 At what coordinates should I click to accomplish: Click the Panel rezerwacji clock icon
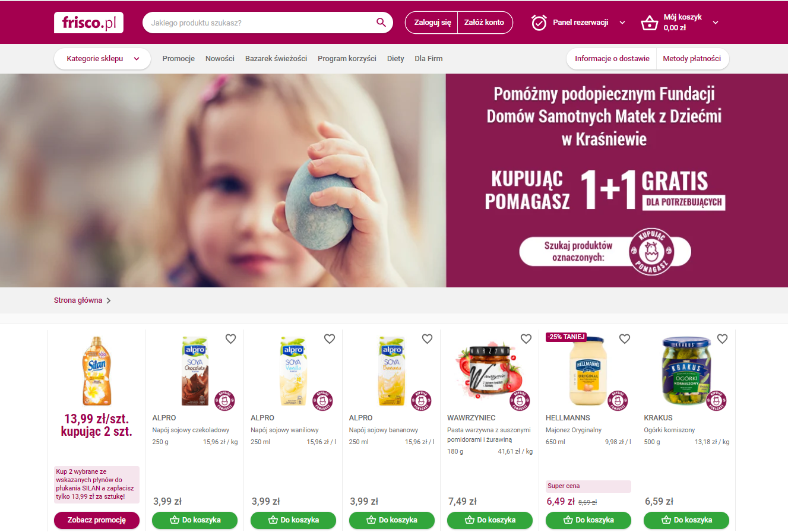pyautogui.click(x=539, y=23)
